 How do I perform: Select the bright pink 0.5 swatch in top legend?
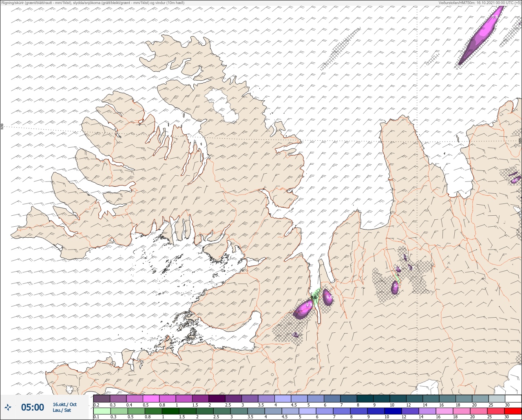[151, 398]
